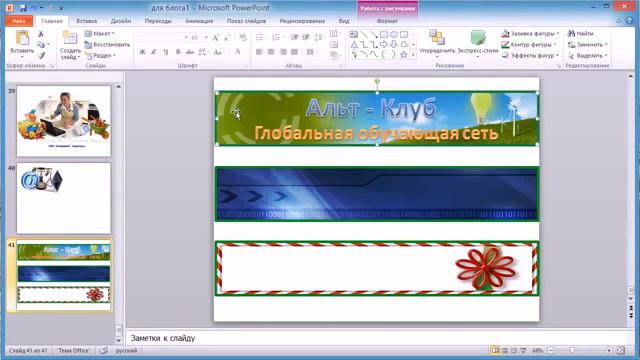The height and width of the screenshot is (360, 640).
Task: Zoom out with the minus button
Action: click(551, 351)
